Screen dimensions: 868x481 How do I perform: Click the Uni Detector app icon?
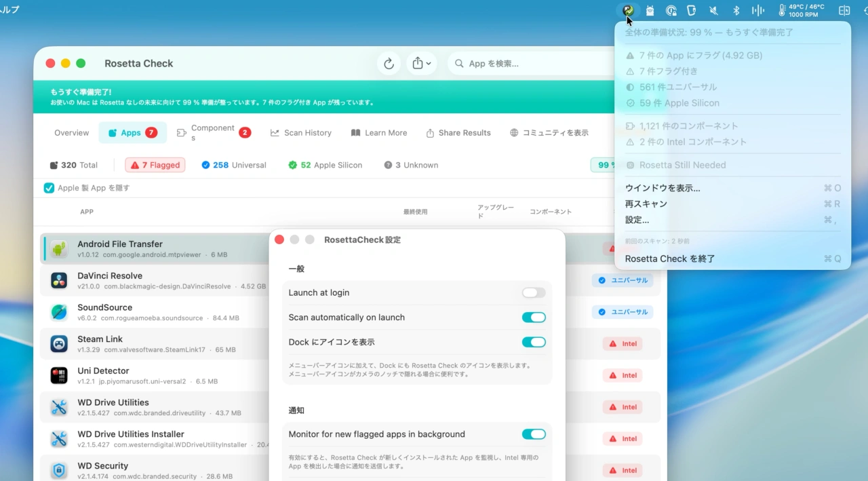click(59, 375)
